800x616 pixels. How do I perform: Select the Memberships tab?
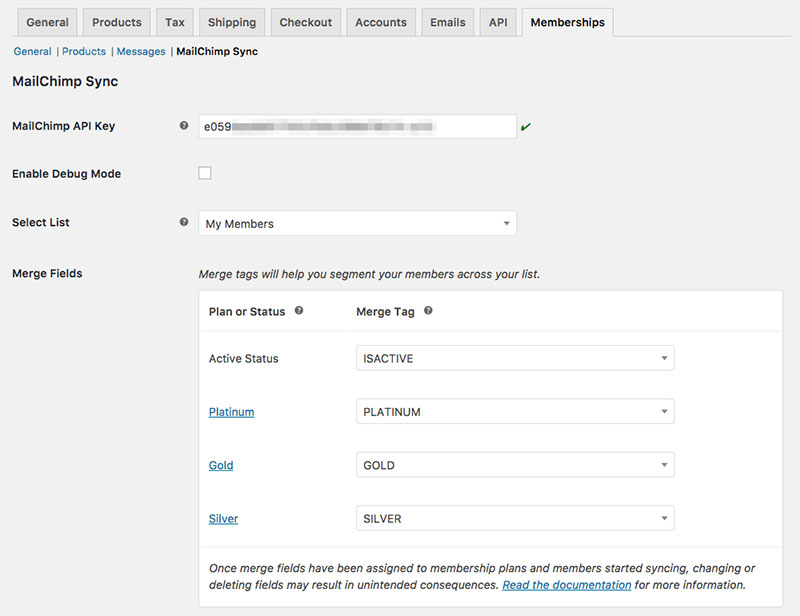[x=568, y=22]
